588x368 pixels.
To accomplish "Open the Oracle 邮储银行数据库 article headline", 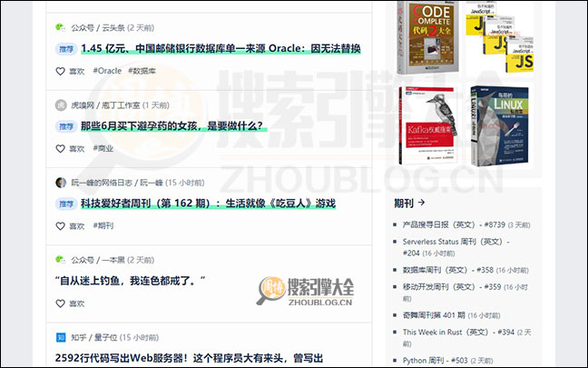I will tap(220, 48).
